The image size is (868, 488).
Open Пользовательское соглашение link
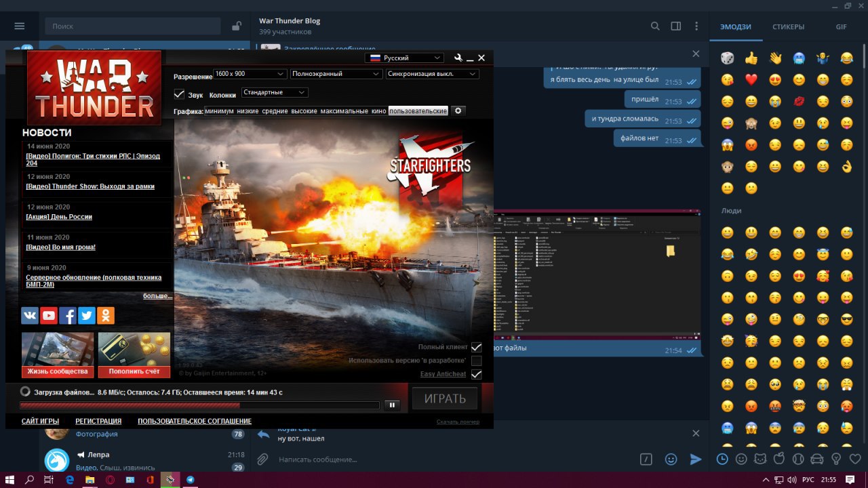(x=195, y=421)
